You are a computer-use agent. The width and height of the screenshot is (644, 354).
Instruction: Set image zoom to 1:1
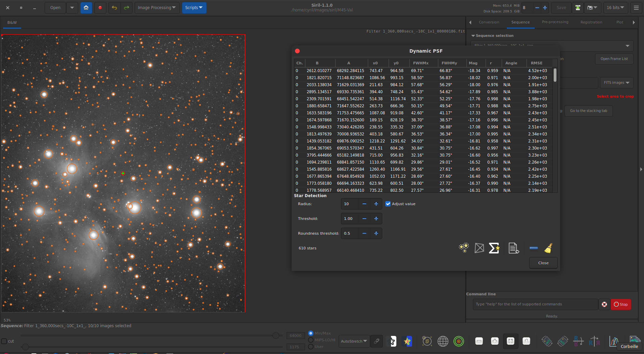(x=526, y=341)
